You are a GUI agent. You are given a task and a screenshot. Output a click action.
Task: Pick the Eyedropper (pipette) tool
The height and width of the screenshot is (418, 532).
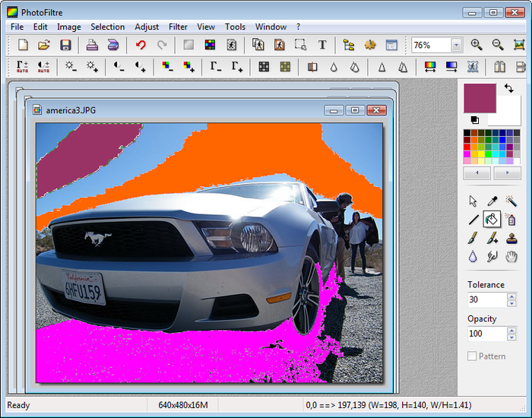click(x=492, y=201)
